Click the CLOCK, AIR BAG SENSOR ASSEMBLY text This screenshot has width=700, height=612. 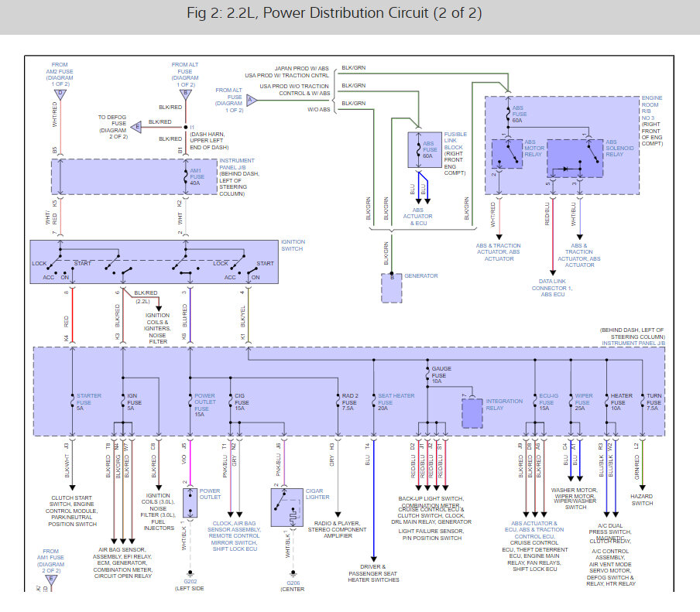click(234, 535)
